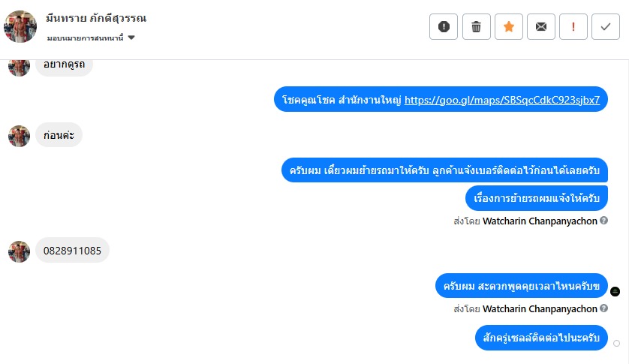Click the "เรื่องการย้ายรถผมแจ้งให้ครับ" message bubble
This screenshot has height=364, width=629.
[x=536, y=198]
